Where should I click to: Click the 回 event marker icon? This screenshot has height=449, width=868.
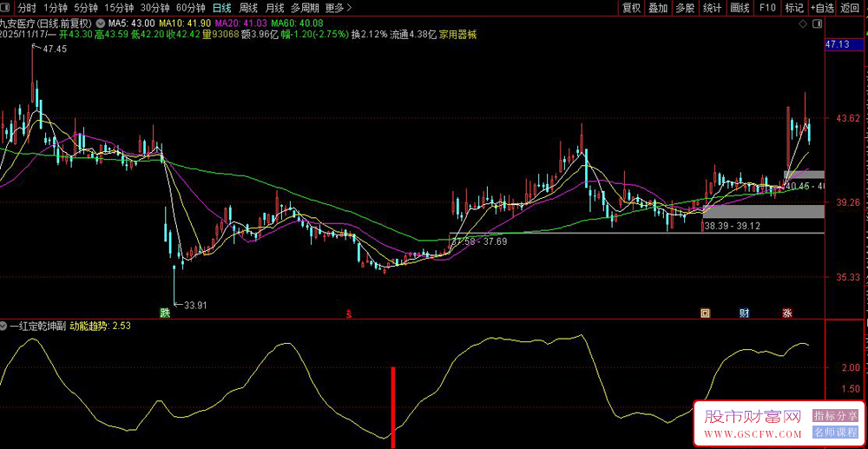[706, 312]
